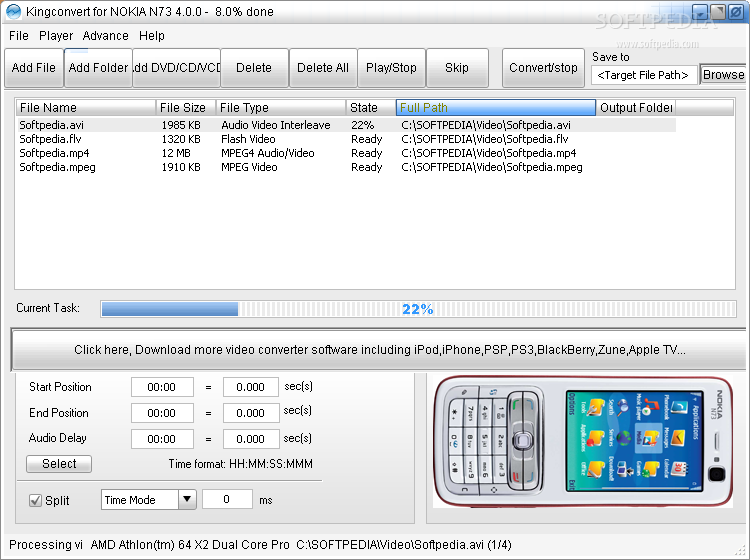Click the Target File Path field
Screen dimensions: 750x560
[x=643, y=75]
